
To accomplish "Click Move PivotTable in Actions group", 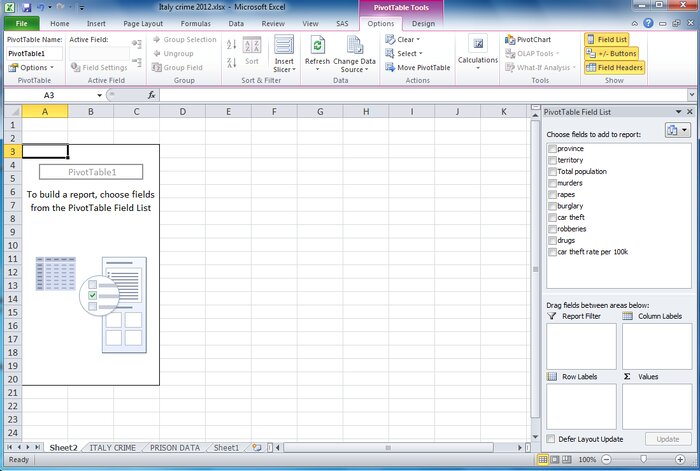I will [420, 68].
